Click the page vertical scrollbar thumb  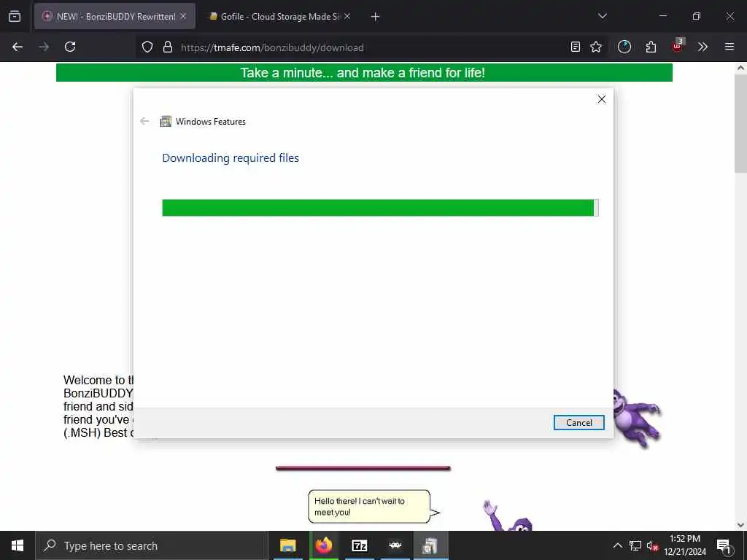pyautogui.click(x=740, y=122)
